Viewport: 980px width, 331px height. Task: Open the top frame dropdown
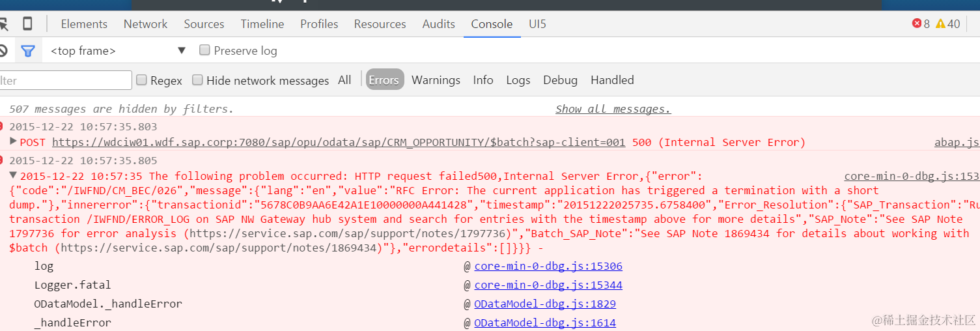[x=118, y=51]
